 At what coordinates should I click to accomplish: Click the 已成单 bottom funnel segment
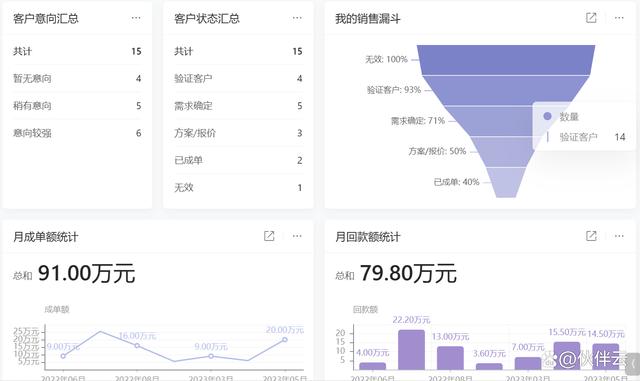[506, 183]
